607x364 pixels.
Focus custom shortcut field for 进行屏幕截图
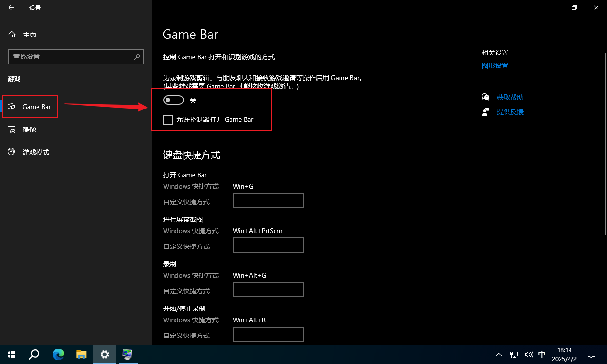(x=268, y=245)
